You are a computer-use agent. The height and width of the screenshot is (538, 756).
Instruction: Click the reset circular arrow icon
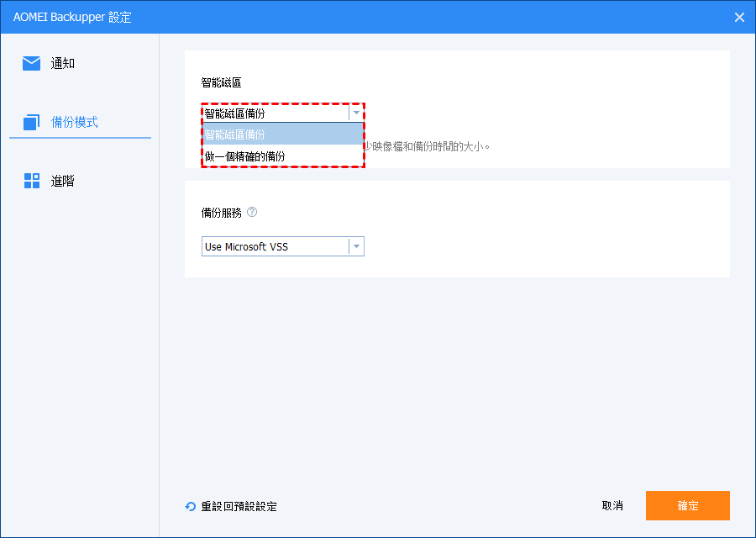click(191, 506)
